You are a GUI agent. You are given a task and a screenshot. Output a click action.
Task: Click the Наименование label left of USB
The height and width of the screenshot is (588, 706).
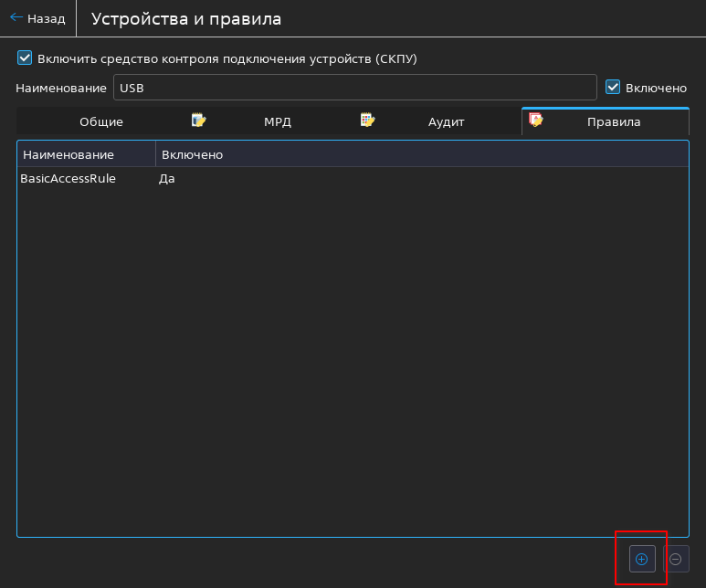pyautogui.click(x=60, y=88)
